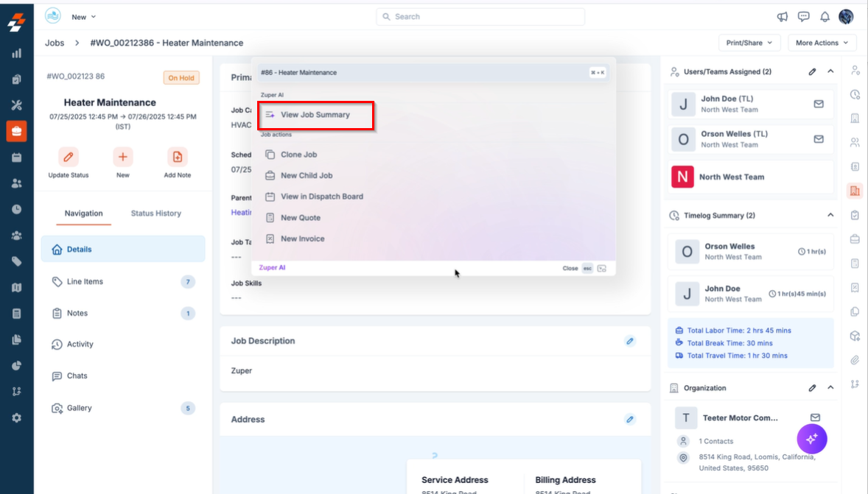This screenshot has height=494, width=868.
Task: Open the price tag sidebar icon
Action: pos(17,261)
